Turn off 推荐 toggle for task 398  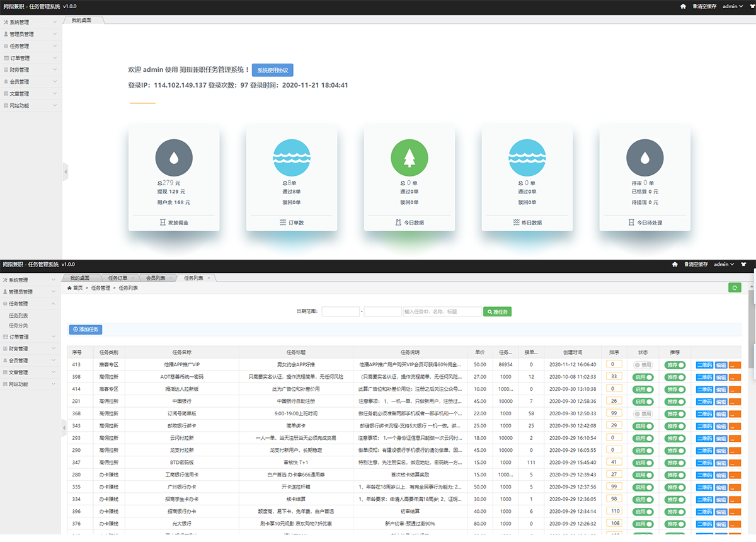[675, 377]
